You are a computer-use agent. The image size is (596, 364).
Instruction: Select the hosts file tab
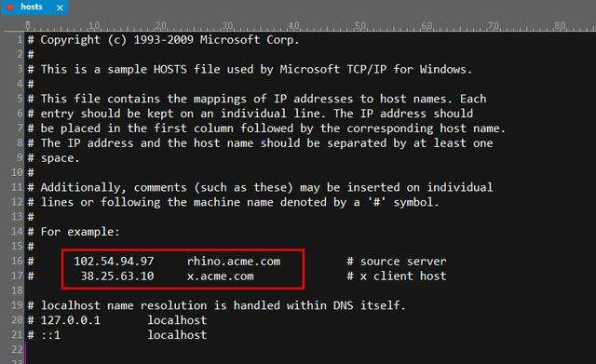coord(34,7)
